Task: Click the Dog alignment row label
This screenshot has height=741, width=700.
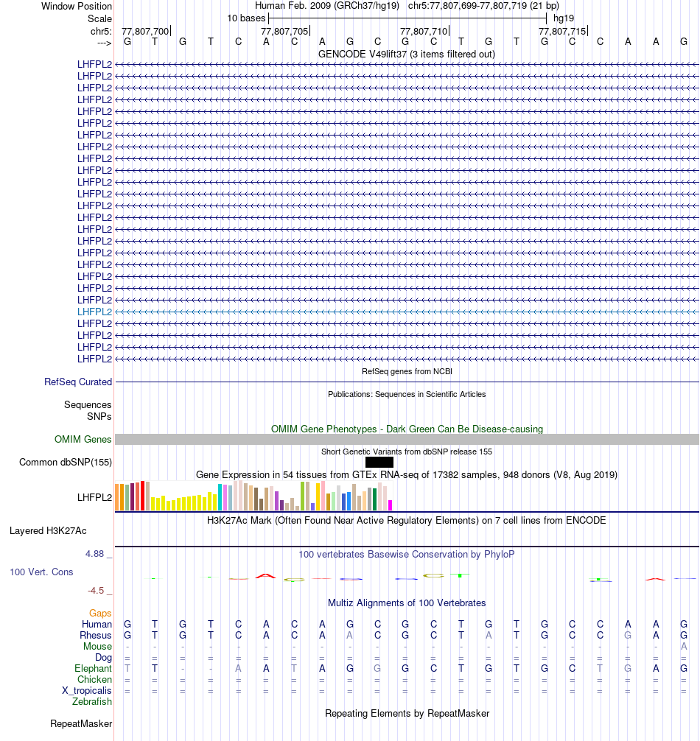Action: tap(103, 658)
